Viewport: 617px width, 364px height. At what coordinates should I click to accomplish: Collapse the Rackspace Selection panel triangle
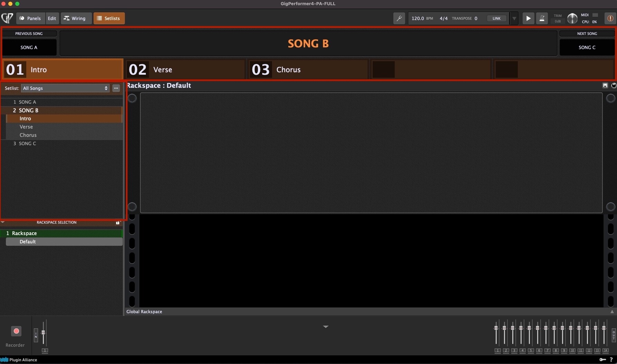[x=3, y=222]
